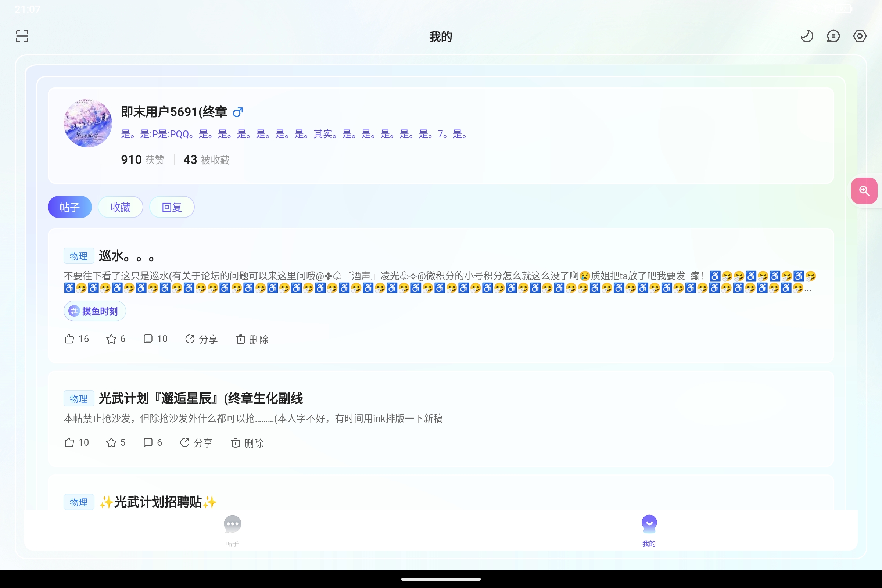Click the pink floating search button
882x588 pixels.
click(x=864, y=191)
